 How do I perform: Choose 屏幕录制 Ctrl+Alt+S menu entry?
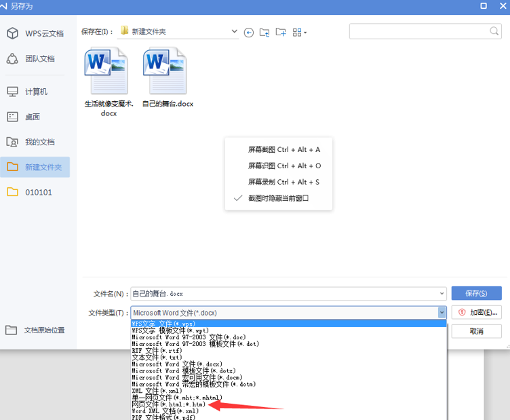pyautogui.click(x=283, y=182)
